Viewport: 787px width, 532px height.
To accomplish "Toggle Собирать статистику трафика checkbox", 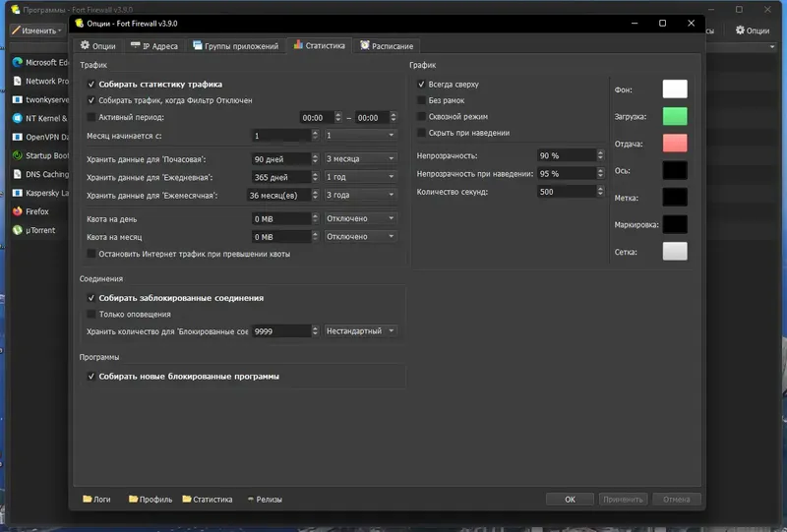I will tap(91, 85).
